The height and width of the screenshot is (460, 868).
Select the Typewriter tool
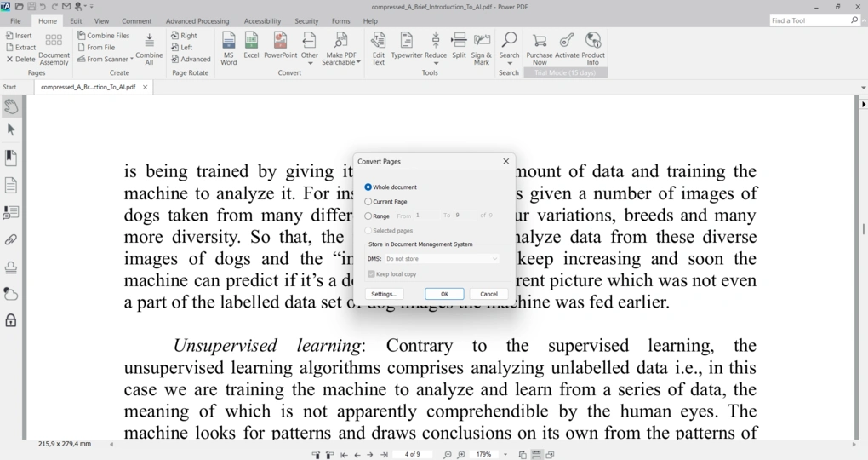pyautogui.click(x=407, y=45)
